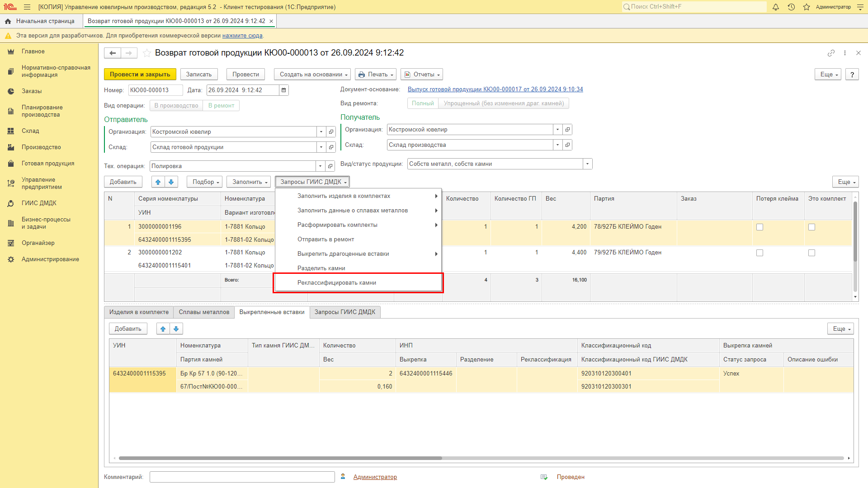The image size is (868, 488).
Task: Move product row up arrow
Action: coord(158,182)
